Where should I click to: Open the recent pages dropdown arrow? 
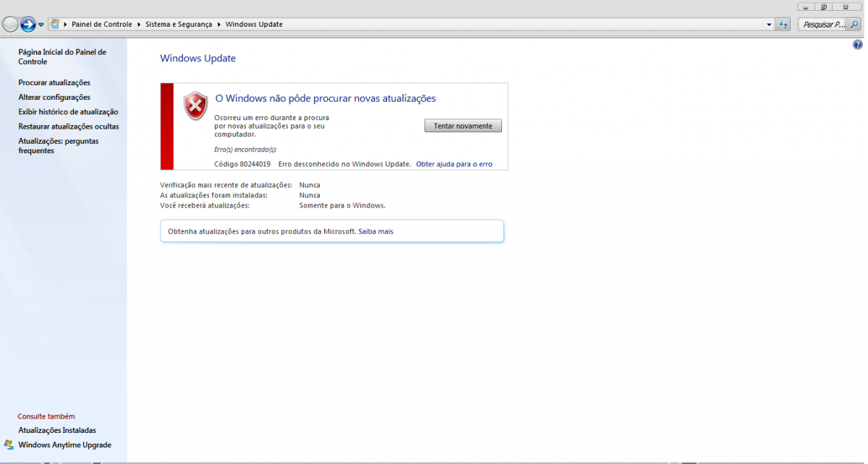click(41, 25)
